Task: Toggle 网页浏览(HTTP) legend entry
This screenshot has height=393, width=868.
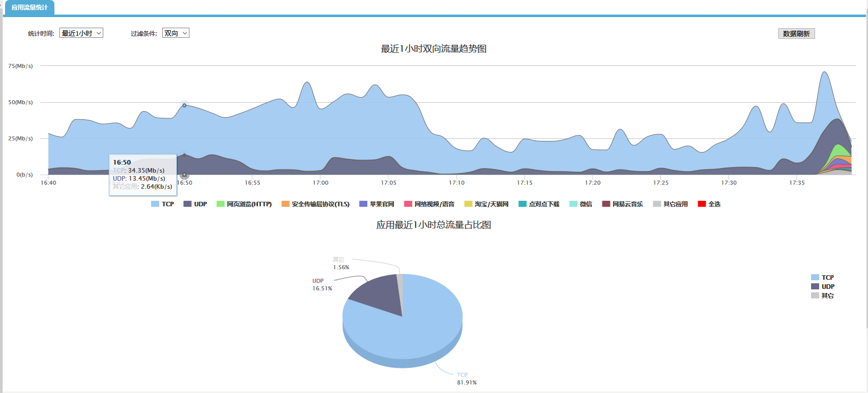Action: [244, 204]
